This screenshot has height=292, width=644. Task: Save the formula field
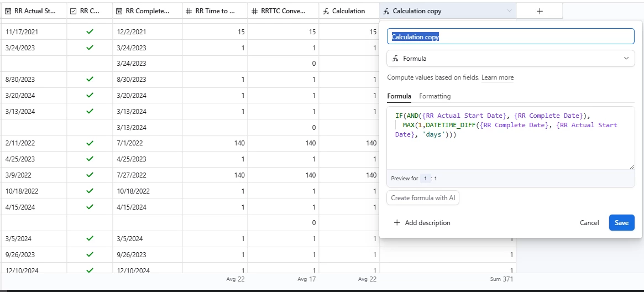tap(621, 223)
